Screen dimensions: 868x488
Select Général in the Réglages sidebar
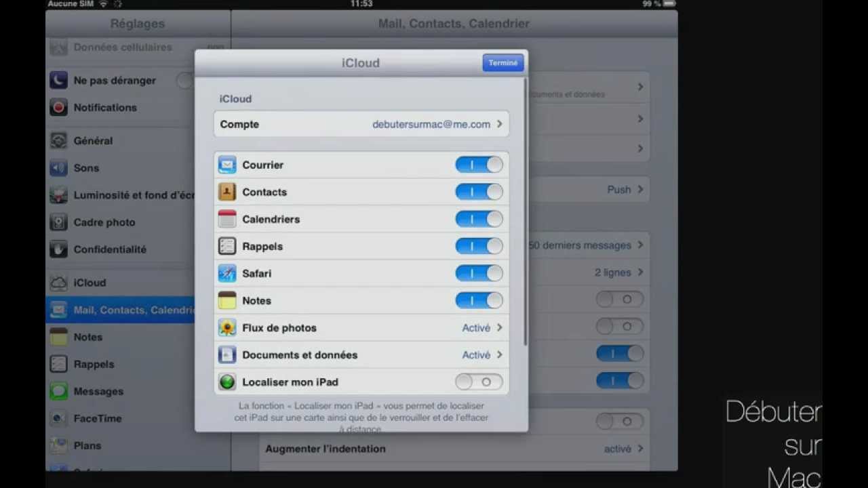pos(120,140)
